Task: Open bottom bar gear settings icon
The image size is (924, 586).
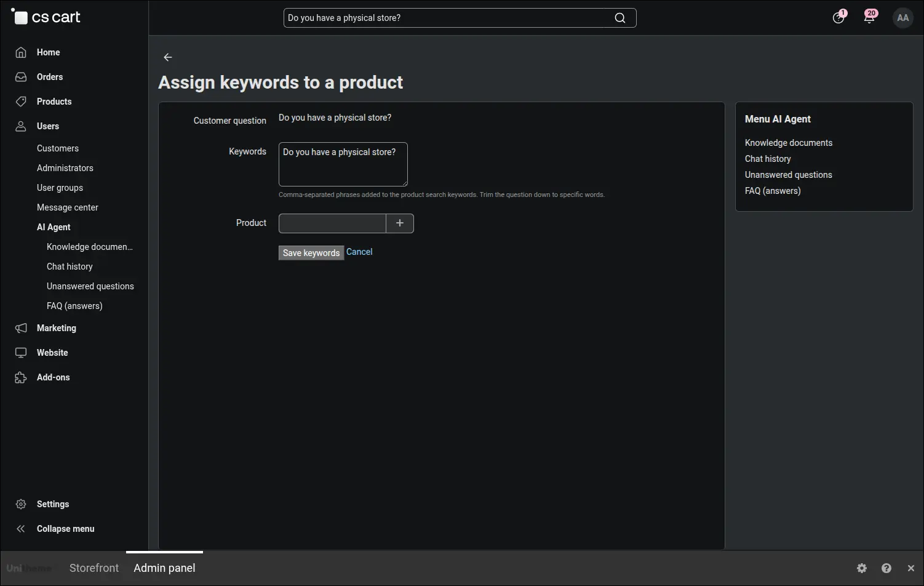Action: point(862,568)
